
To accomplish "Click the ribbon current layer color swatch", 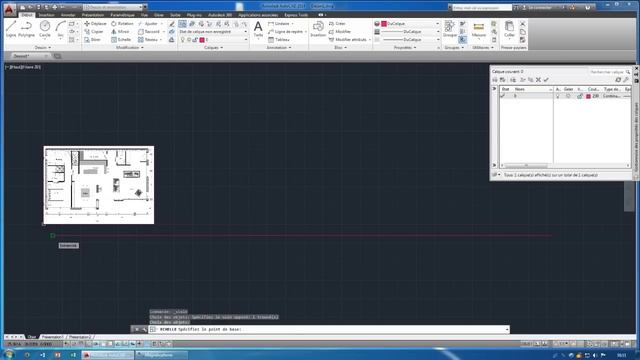I will (202, 40).
